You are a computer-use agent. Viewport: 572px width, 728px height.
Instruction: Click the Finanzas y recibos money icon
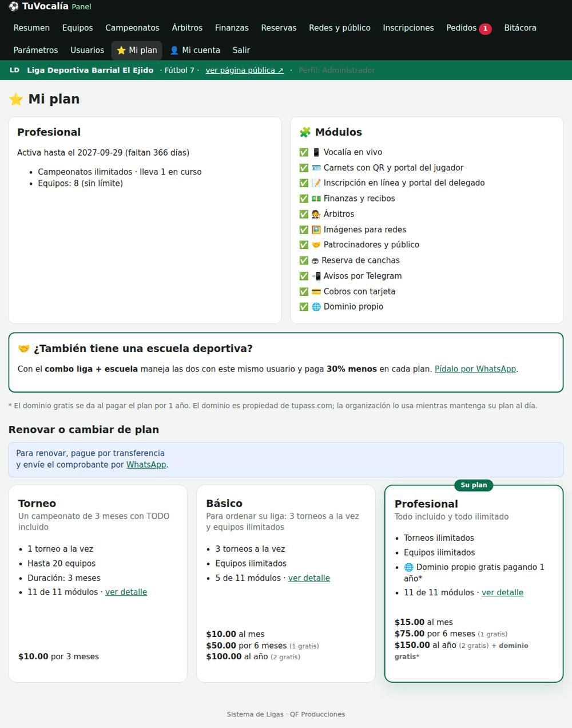316,199
